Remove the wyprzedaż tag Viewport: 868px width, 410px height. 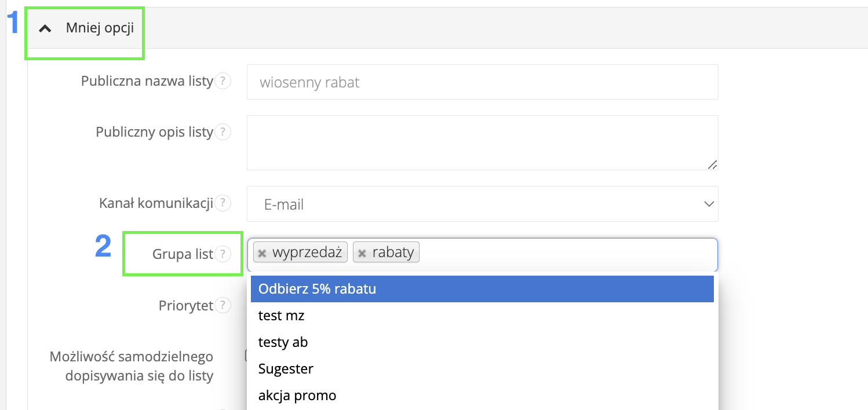click(262, 253)
